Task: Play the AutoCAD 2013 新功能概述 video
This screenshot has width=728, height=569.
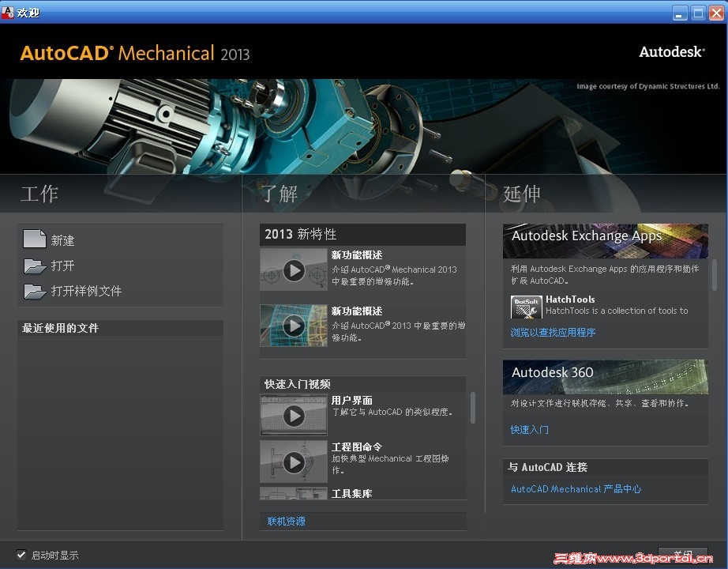Action: click(294, 326)
